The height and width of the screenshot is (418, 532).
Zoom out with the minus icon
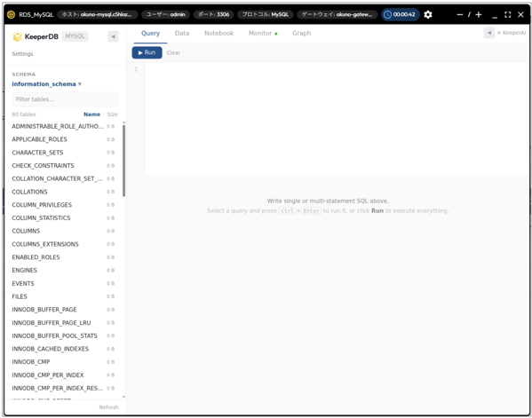click(460, 14)
